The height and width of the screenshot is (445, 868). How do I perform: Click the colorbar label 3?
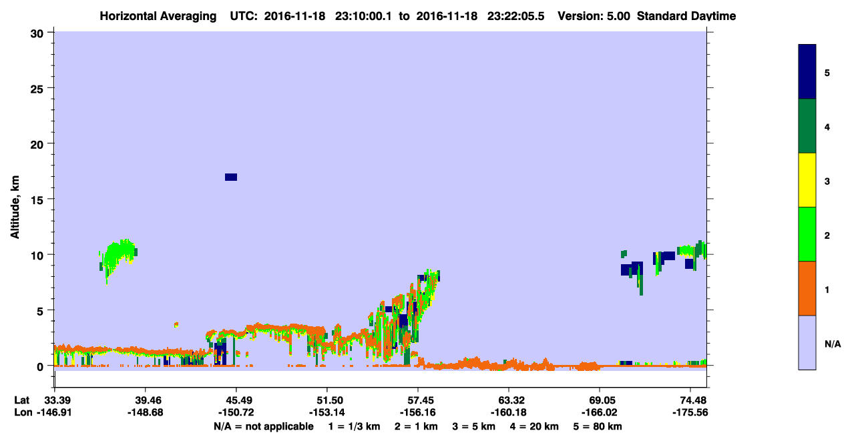827,181
